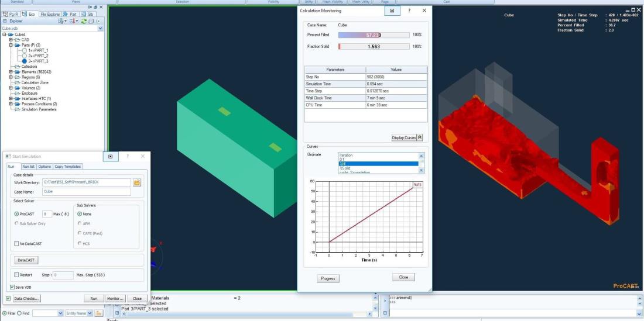Open the Options tab in Start Simulation
Viewport: 644px width, 321px height.
pyautogui.click(x=44, y=167)
